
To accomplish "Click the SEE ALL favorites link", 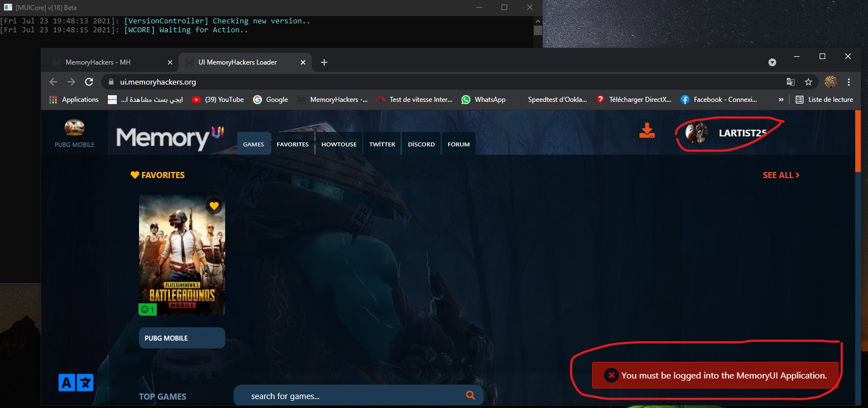I will coord(781,175).
